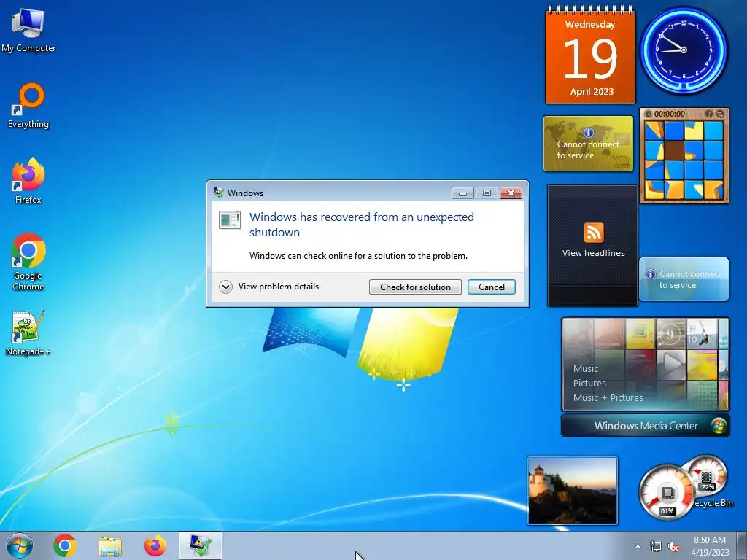Click the memory usage 22% gauge
Viewport: 747px width, 560px height.
tap(707, 477)
